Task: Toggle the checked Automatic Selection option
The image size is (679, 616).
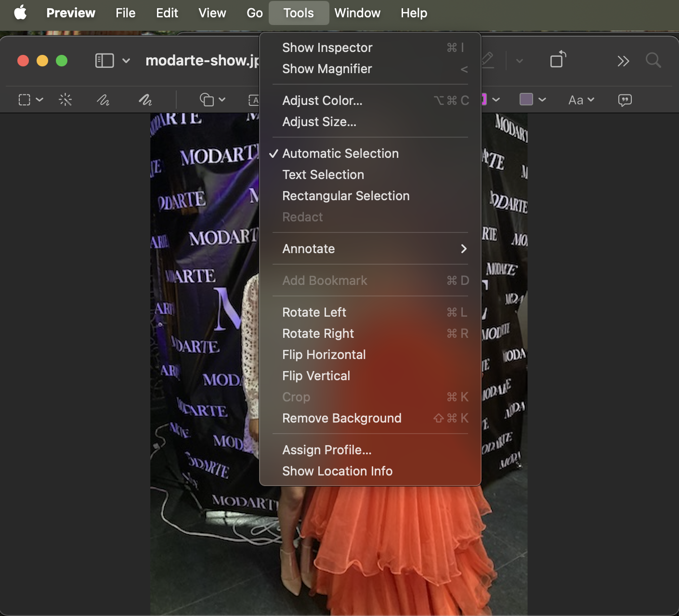Action: pyautogui.click(x=340, y=154)
